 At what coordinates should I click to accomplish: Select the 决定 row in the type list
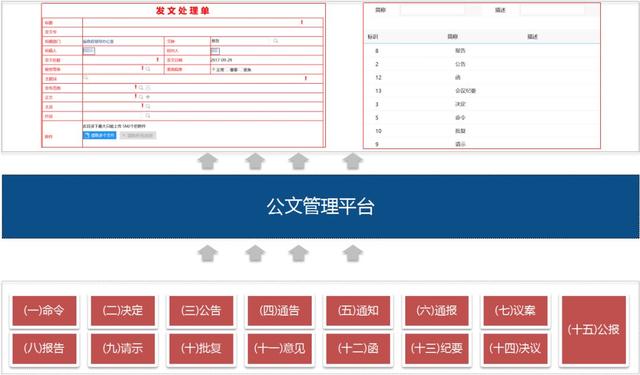482,104
